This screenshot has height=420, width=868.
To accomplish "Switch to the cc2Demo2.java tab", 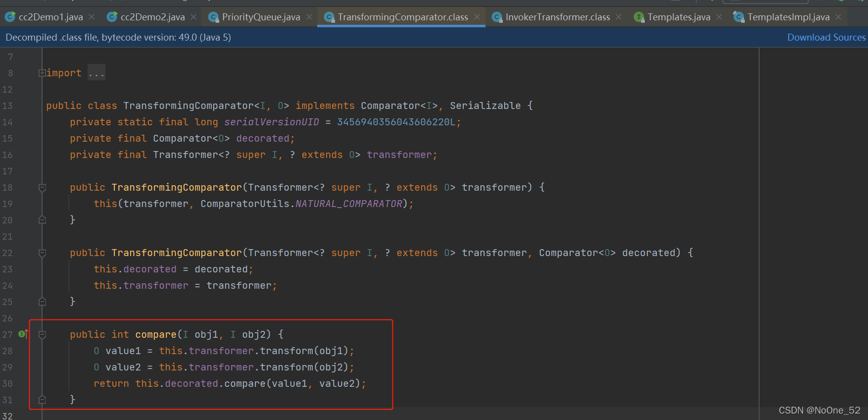I will 152,17.
